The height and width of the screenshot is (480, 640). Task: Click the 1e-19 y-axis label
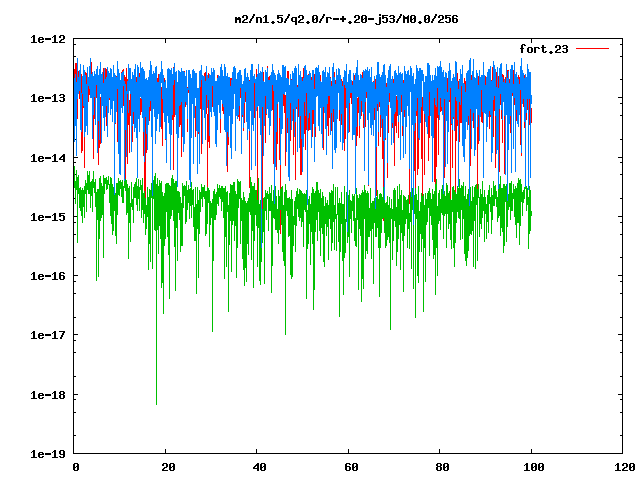coord(48,454)
